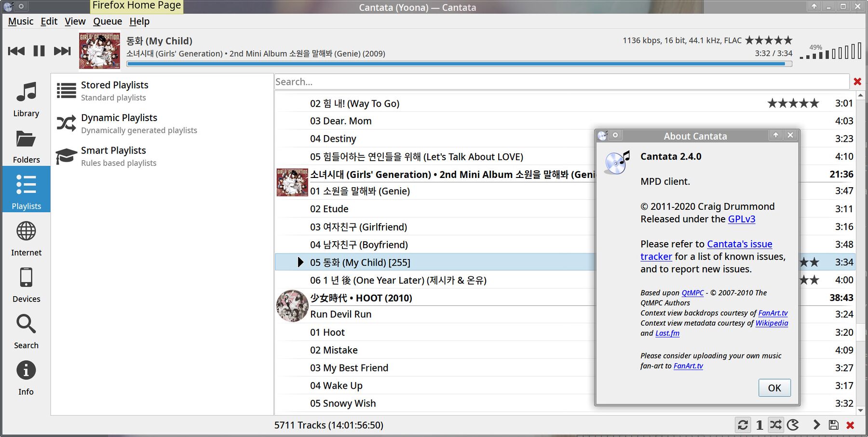Toggle random shuffle playback
This screenshot has height=437, width=868.
point(775,425)
